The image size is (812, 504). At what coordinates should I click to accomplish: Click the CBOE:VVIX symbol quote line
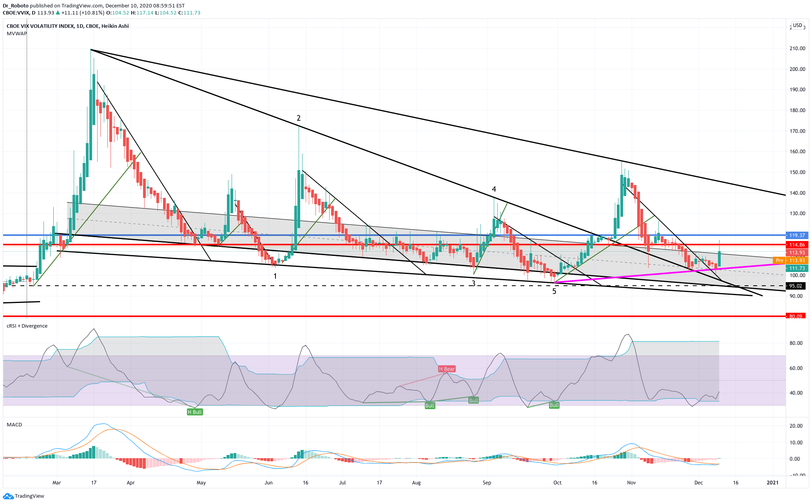coord(101,13)
